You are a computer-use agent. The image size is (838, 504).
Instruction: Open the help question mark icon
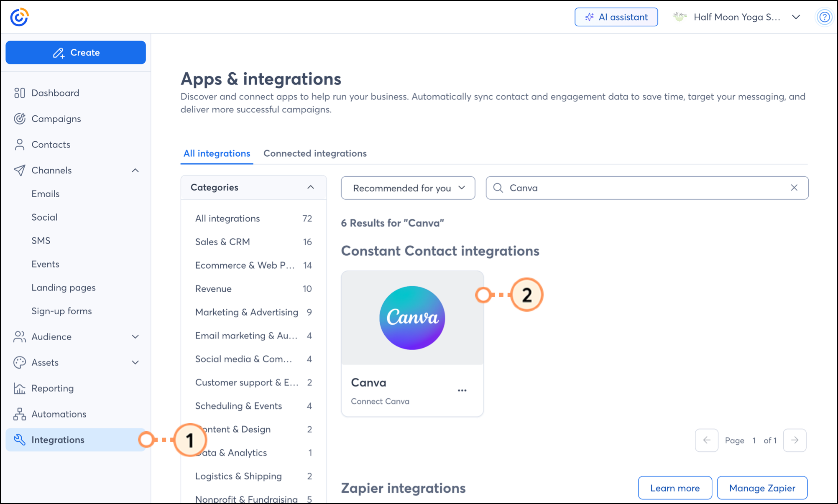[824, 17]
